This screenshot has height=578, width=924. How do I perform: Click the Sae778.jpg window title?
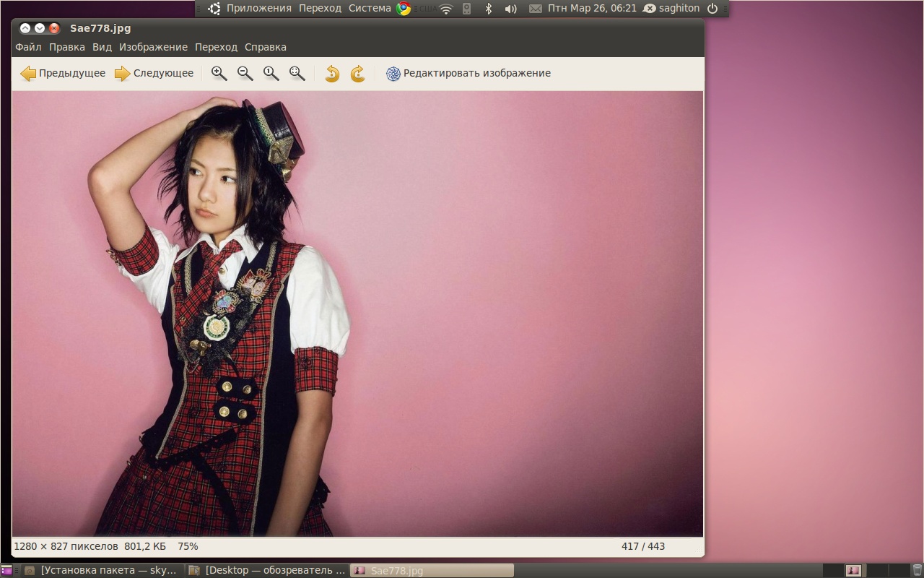pos(100,29)
